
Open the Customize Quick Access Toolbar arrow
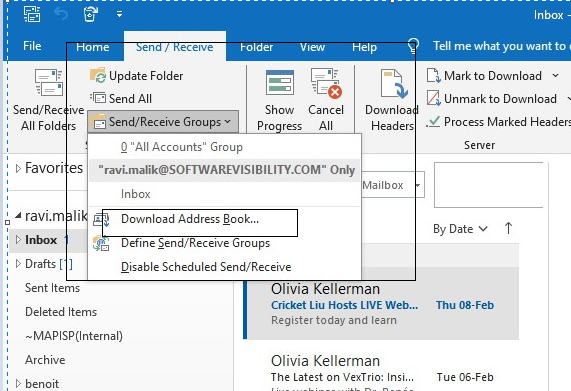[119, 14]
